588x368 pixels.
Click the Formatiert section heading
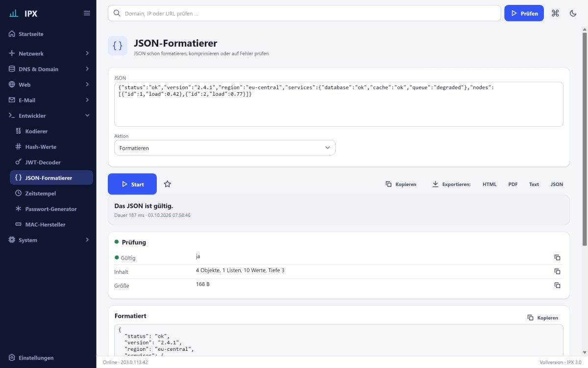tap(130, 316)
